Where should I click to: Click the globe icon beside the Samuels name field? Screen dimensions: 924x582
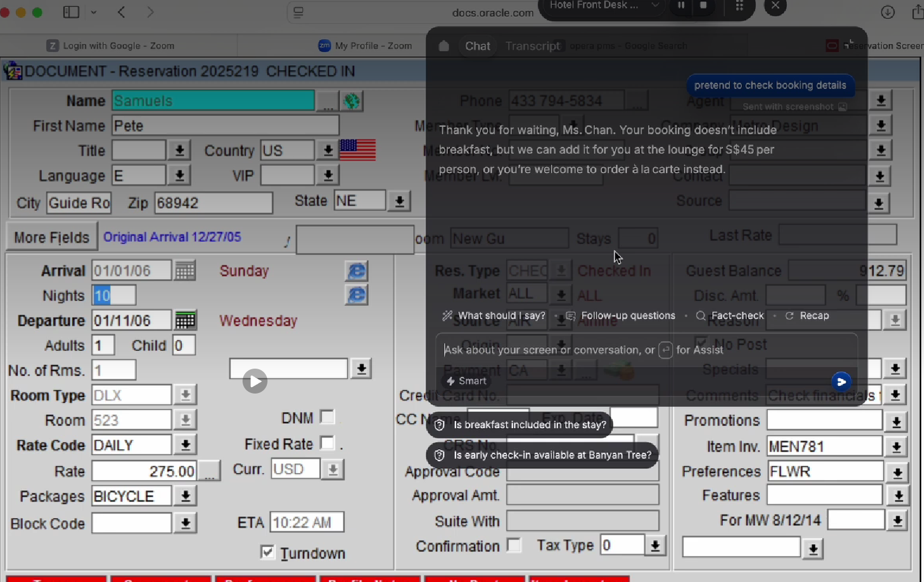click(352, 101)
